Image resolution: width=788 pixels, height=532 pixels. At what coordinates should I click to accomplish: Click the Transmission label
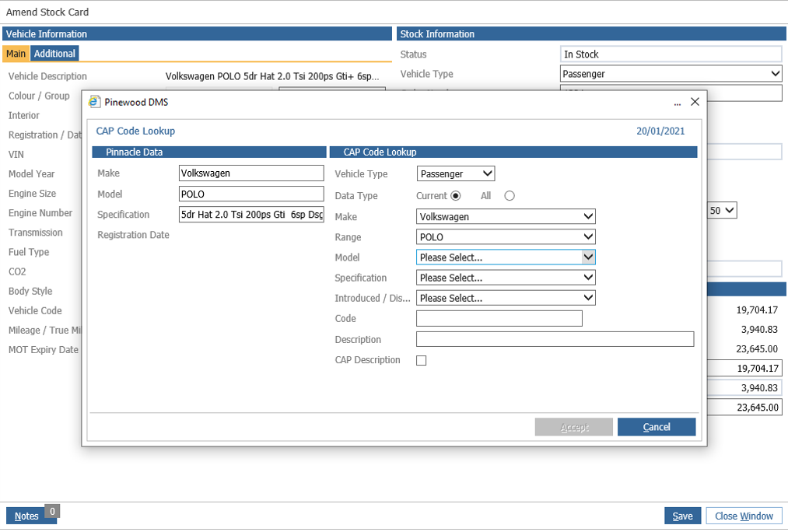pos(36,233)
